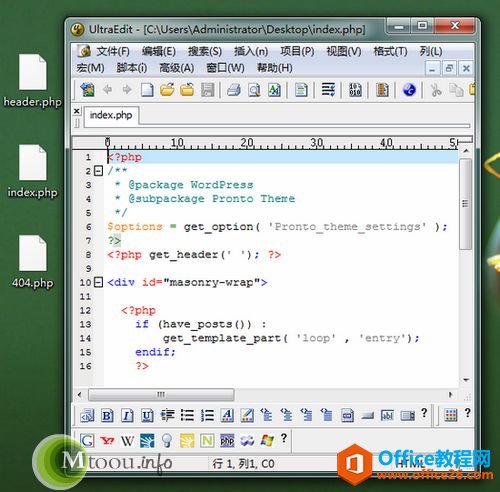The width and height of the screenshot is (500, 492).
Task: Click the endif; keyword on line 15
Action: [x=155, y=352]
